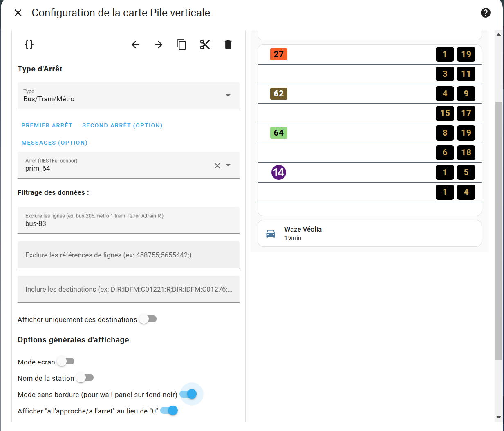Open the 'Premier arrêt' tab
The height and width of the screenshot is (431, 504).
47,125
